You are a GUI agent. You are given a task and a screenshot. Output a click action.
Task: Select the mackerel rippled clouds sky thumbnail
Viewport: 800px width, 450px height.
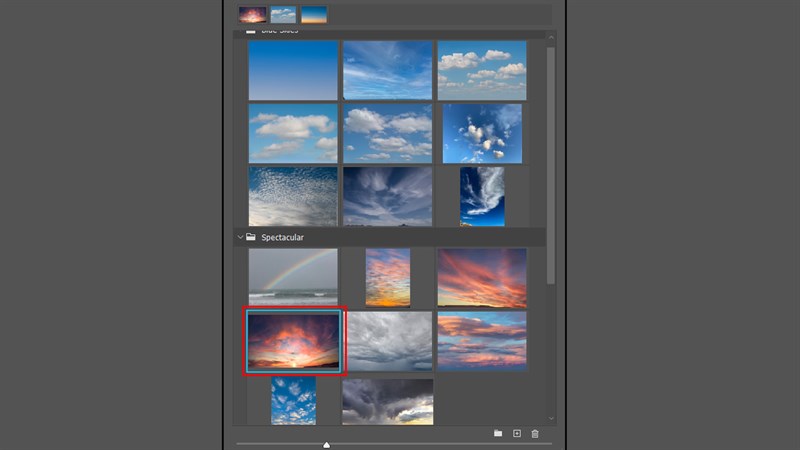293,196
